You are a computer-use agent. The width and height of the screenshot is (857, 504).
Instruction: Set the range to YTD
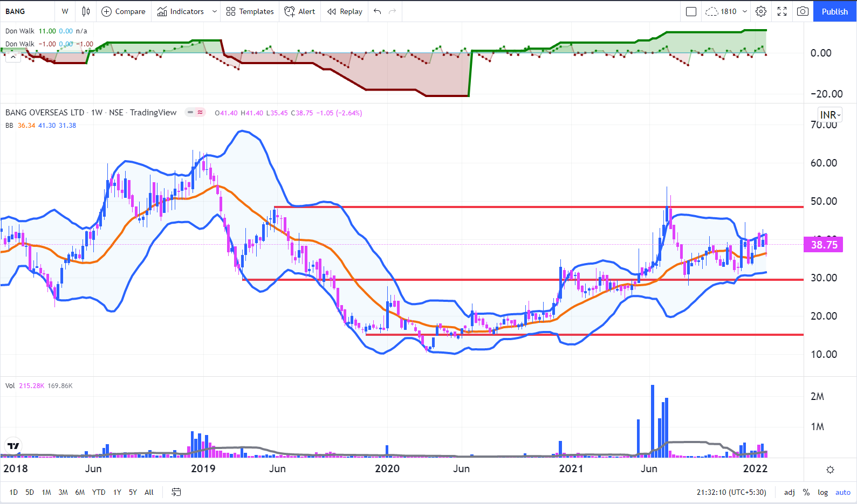(x=99, y=492)
